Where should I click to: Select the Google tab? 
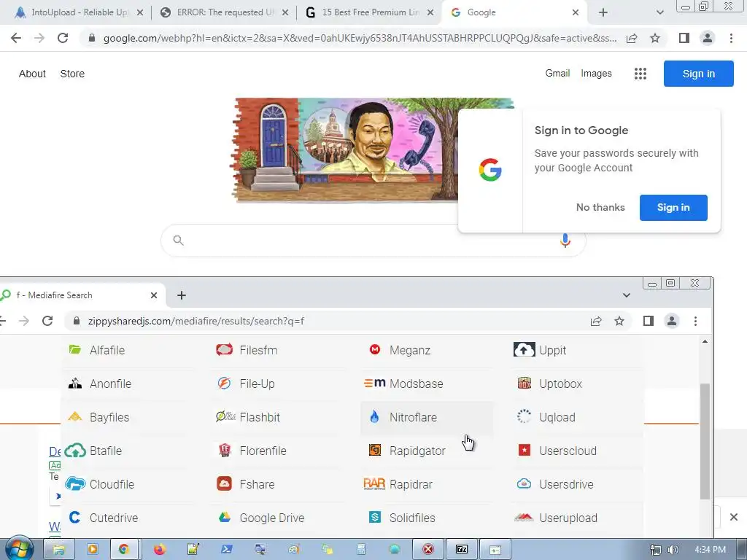[514, 12]
